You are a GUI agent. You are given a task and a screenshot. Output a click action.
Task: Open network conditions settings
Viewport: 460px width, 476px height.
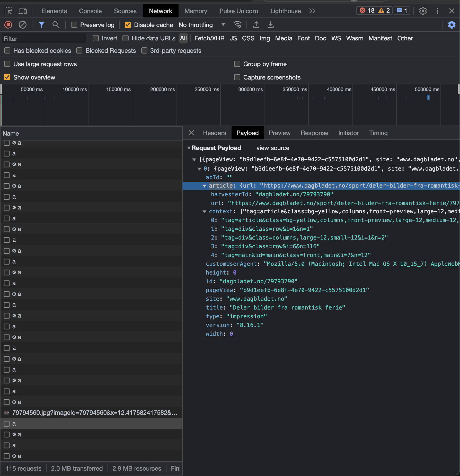coord(237,25)
